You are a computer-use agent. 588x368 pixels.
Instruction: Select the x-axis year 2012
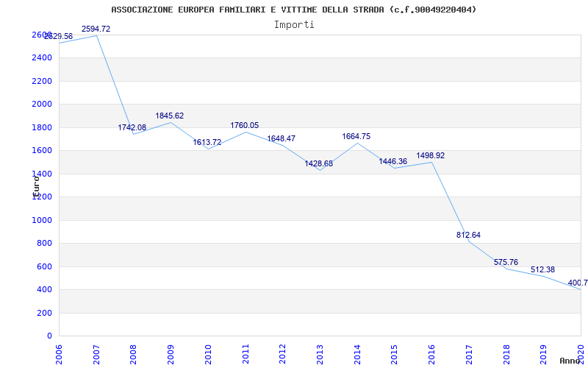point(282,355)
